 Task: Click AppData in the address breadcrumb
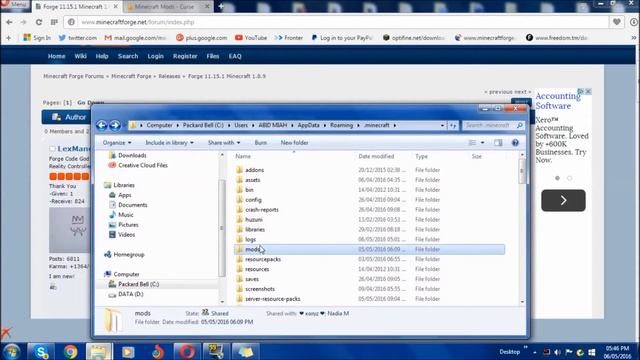coord(308,125)
